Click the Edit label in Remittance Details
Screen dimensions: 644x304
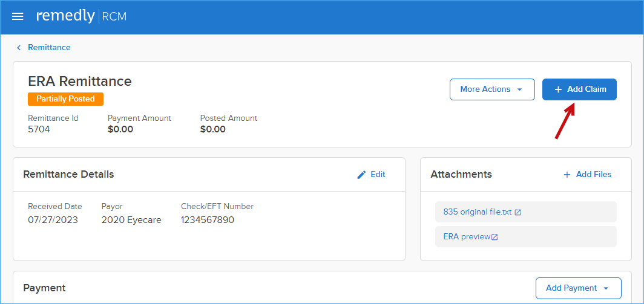point(378,174)
